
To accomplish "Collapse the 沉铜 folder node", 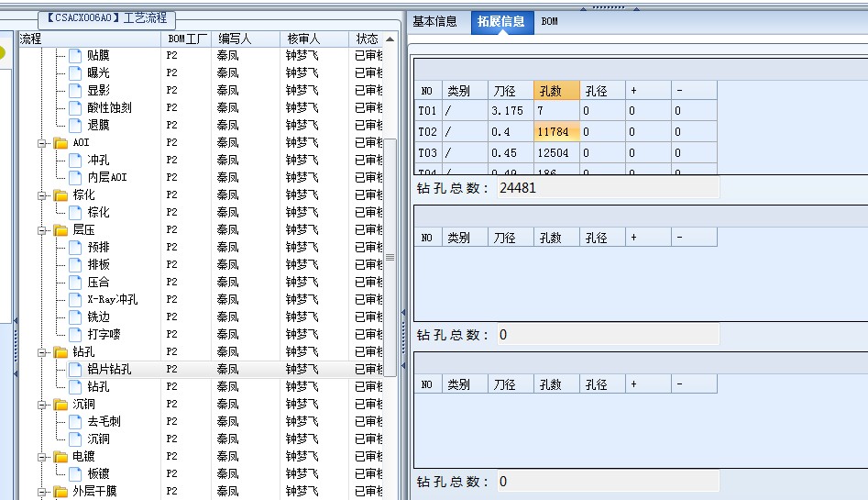I will [42, 405].
